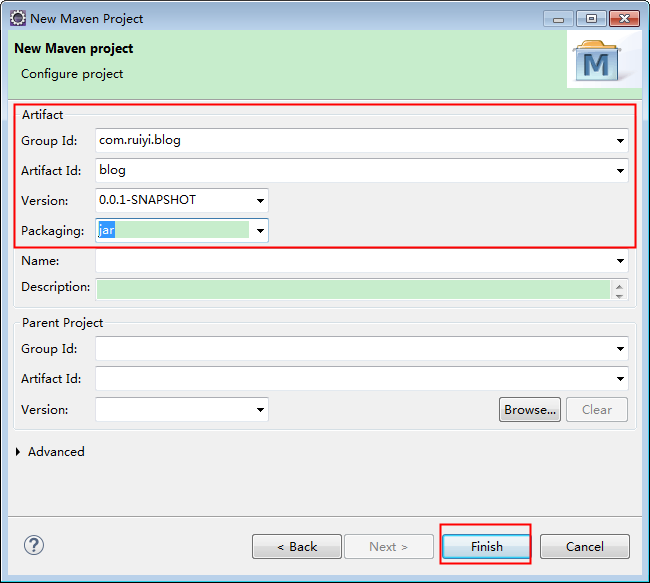
Task: Expand the Advanced section
Action: coord(18,452)
